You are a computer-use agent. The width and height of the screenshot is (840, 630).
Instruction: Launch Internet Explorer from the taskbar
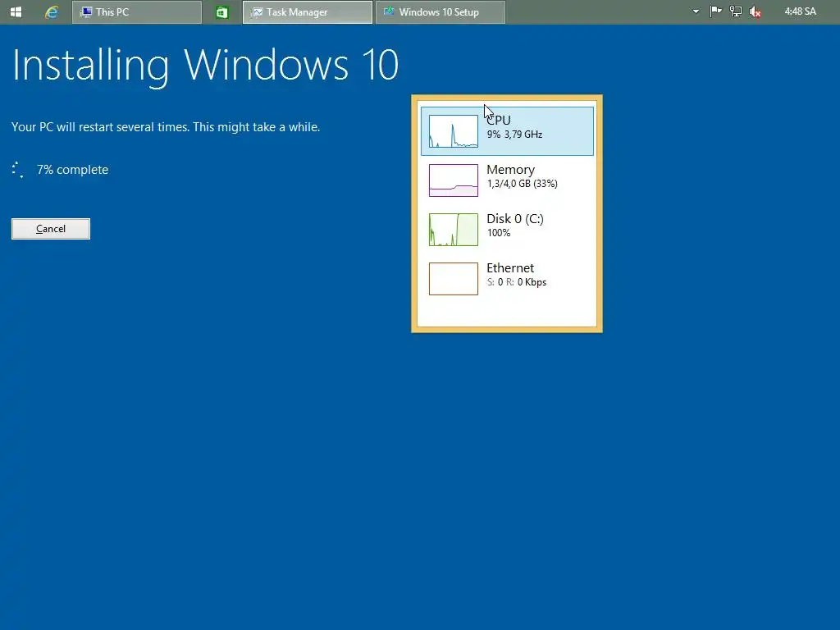pyautogui.click(x=52, y=11)
